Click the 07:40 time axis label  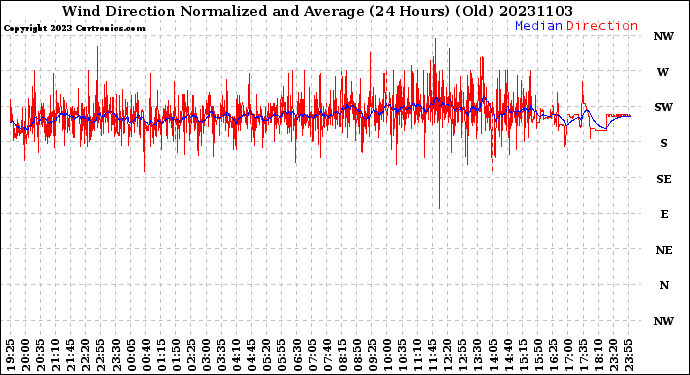[x=327, y=355]
